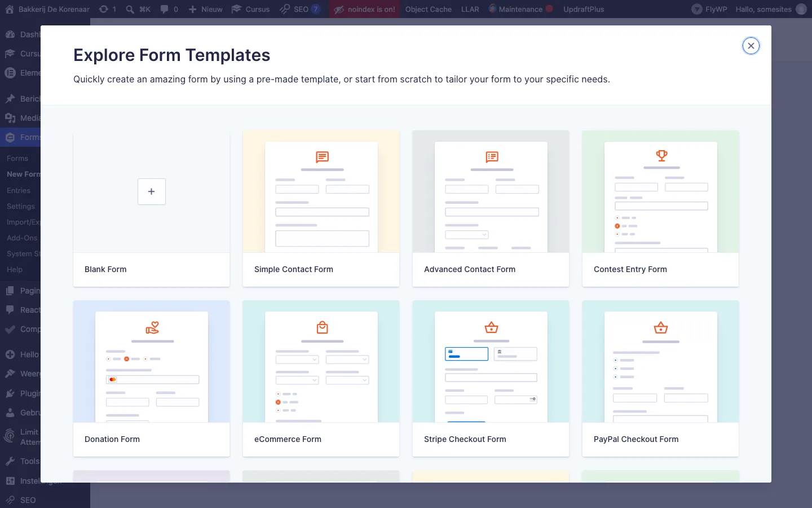Open the Cursus admin bar item
The image size is (812, 508).
pyautogui.click(x=250, y=9)
